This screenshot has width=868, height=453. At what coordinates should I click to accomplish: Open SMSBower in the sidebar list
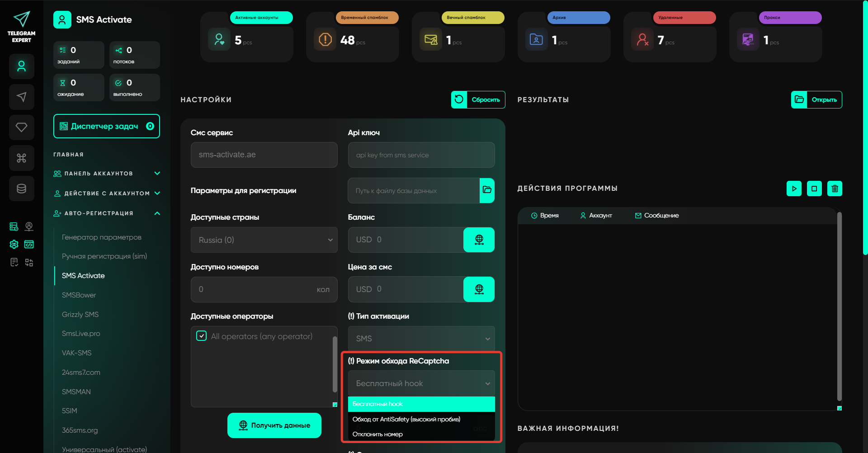point(79,295)
